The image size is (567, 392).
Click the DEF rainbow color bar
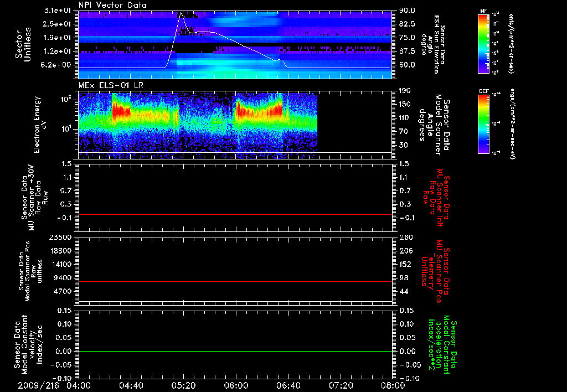(x=483, y=124)
